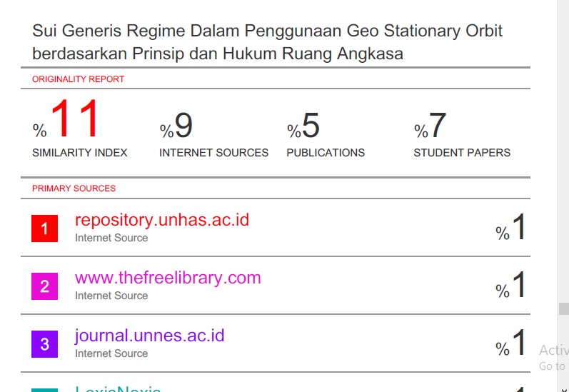Select the Internet Sources 9 percent value

pyautogui.click(x=183, y=126)
